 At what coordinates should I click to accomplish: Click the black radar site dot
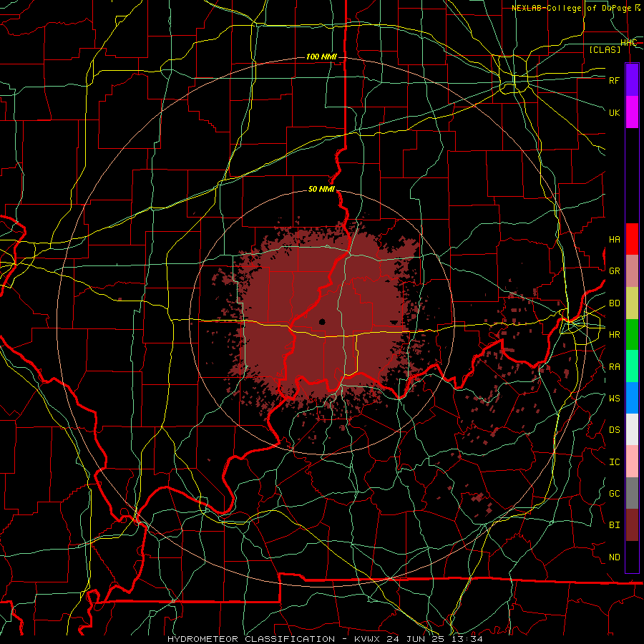coord(322,321)
